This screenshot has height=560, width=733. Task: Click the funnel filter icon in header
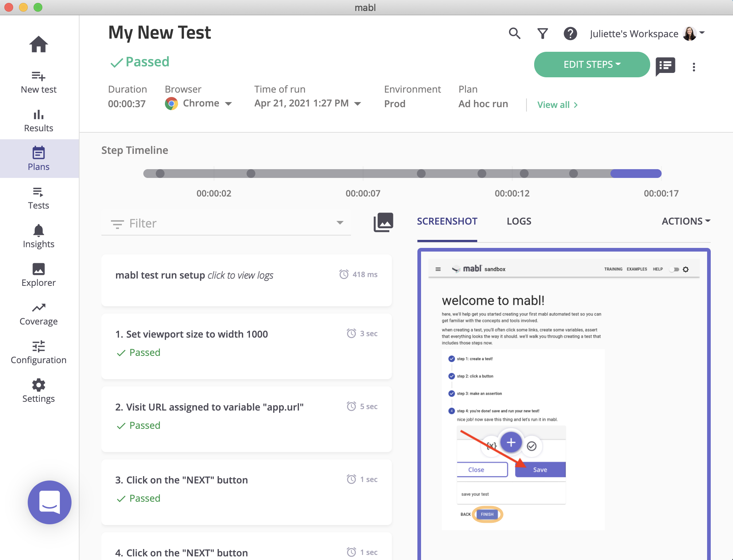click(x=543, y=34)
